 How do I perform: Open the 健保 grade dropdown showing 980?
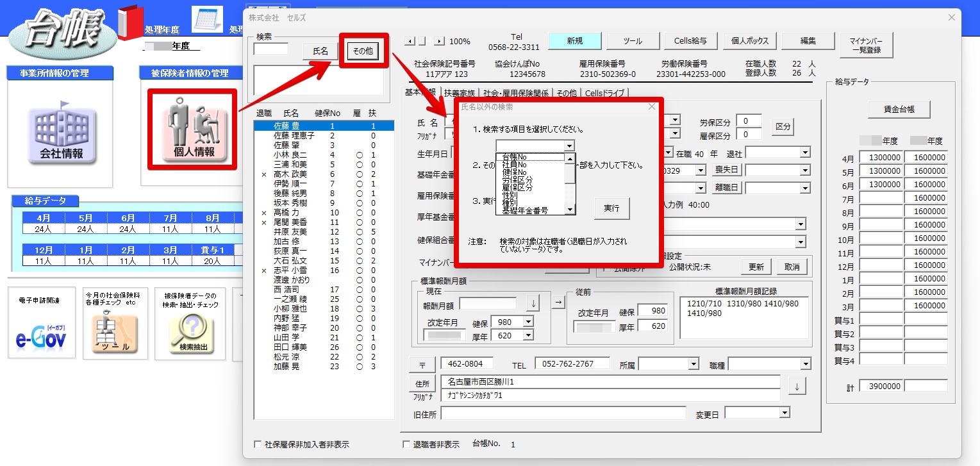528,322
